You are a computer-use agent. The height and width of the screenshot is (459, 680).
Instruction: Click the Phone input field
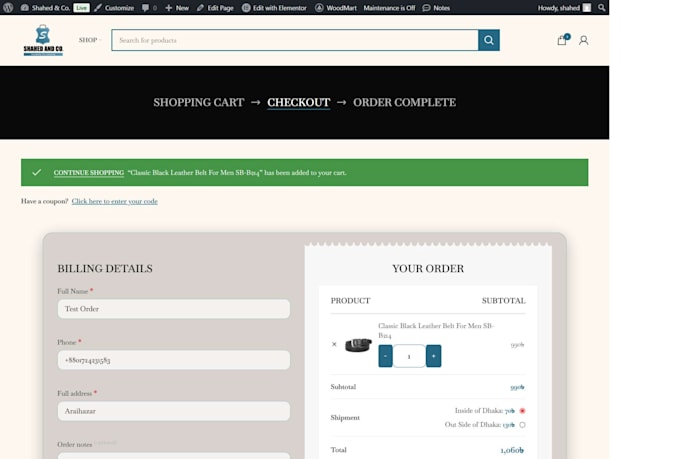pos(173,360)
